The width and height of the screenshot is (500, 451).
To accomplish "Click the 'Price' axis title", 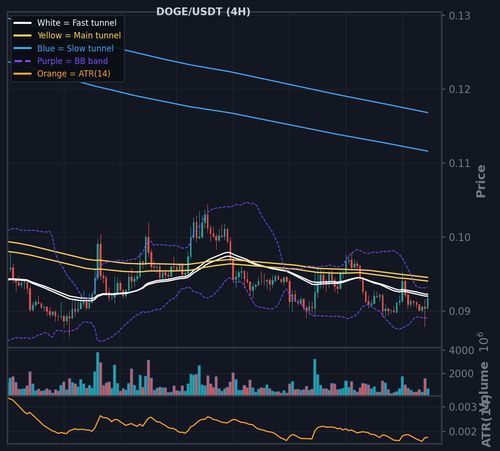I will coord(481,181).
